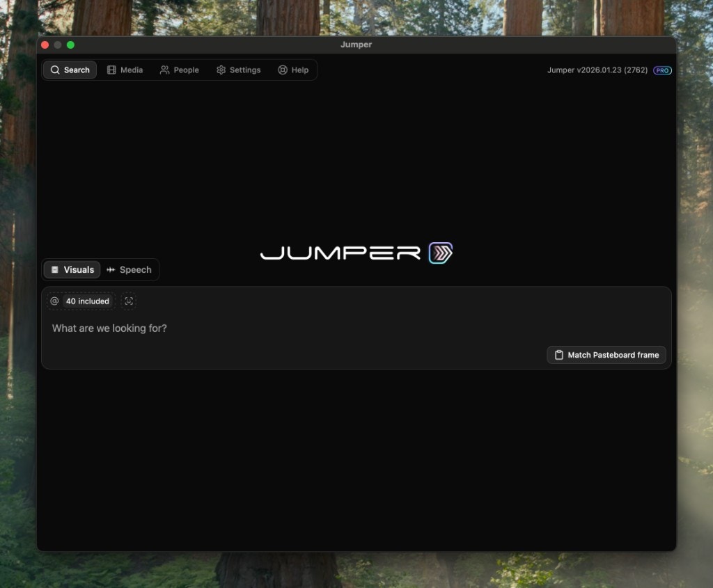Switch to the Media tab
713x588 pixels.
125,70
